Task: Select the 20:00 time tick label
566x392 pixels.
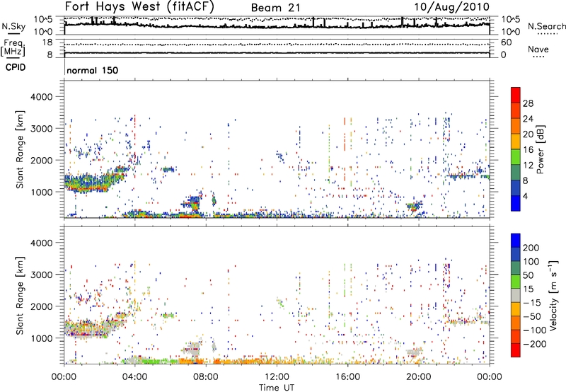Action: point(418,377)
